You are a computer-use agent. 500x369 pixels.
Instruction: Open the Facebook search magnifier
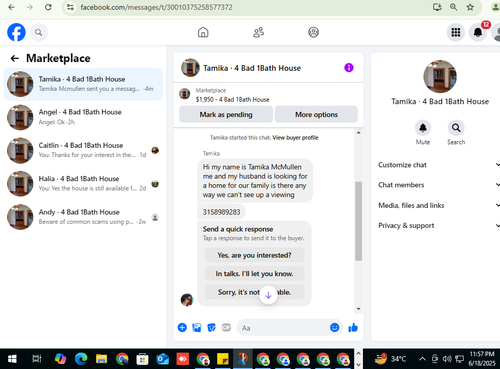[39, 32]
